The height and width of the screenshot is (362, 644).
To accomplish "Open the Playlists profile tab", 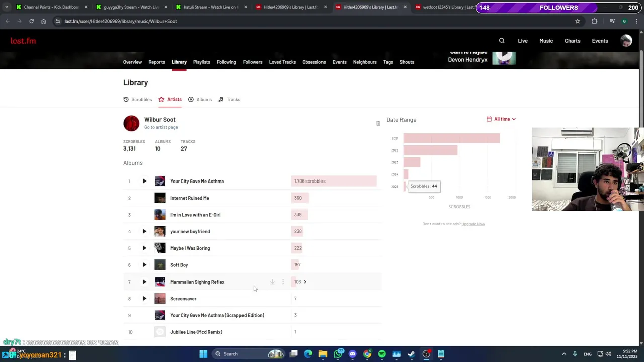I will click(x=201, y=62).
